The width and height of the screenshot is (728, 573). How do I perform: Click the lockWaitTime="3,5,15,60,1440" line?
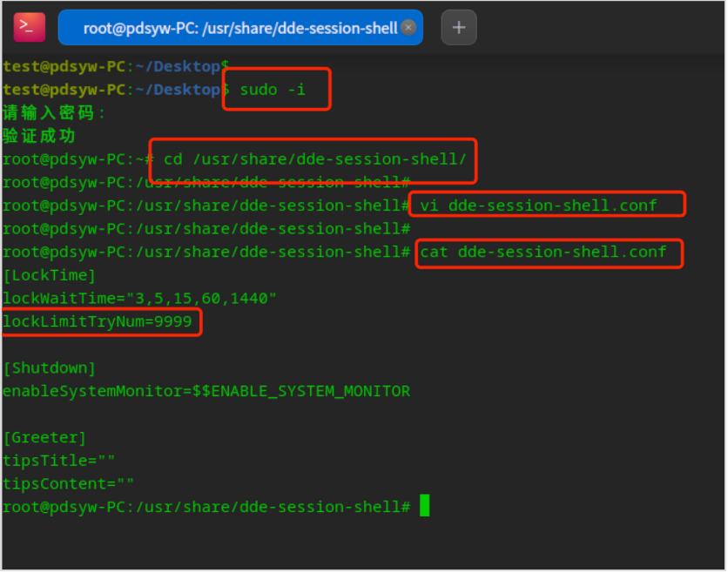139,298
